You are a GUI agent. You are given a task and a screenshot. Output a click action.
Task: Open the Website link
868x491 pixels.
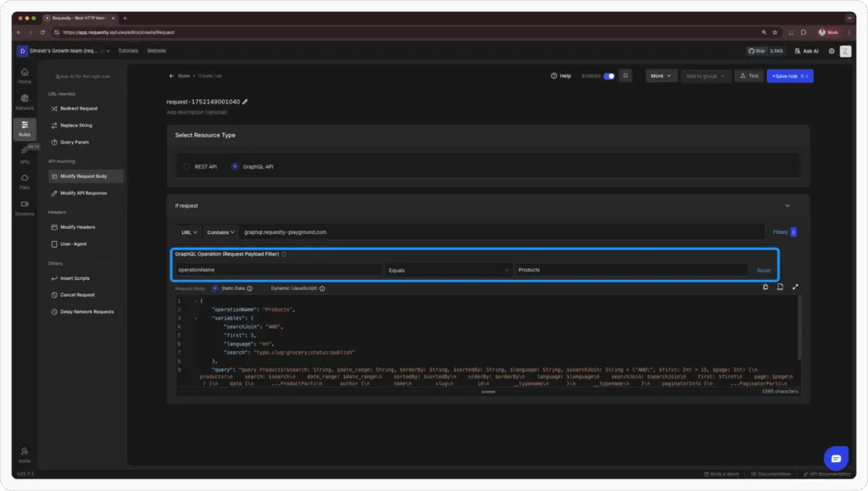(156, 51)
